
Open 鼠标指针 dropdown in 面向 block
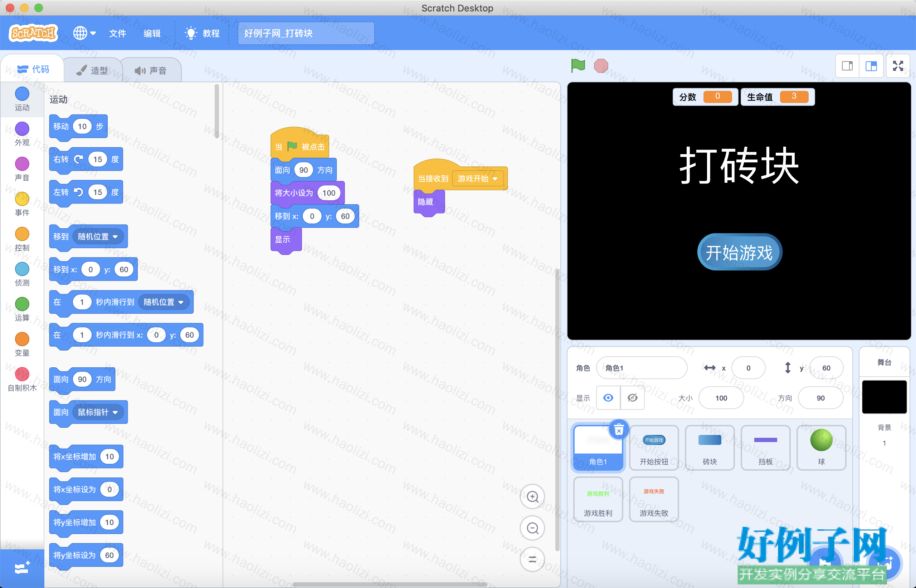[x=98, y=412]
